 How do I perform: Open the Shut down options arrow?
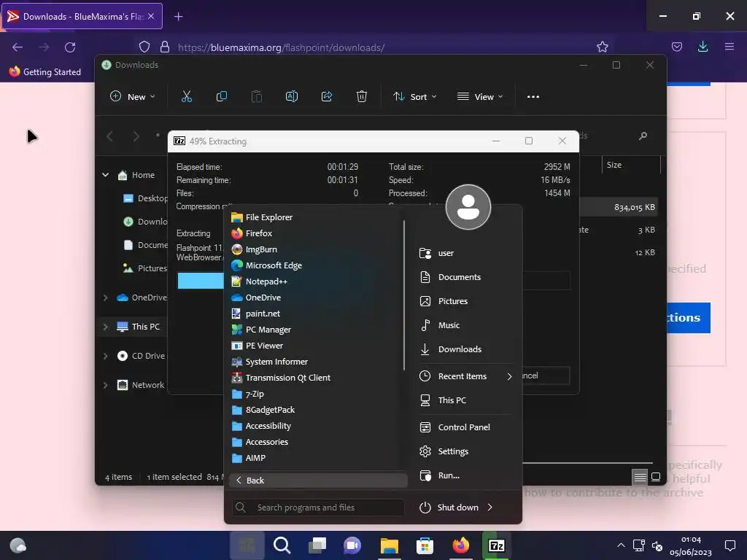coord(490,507)
